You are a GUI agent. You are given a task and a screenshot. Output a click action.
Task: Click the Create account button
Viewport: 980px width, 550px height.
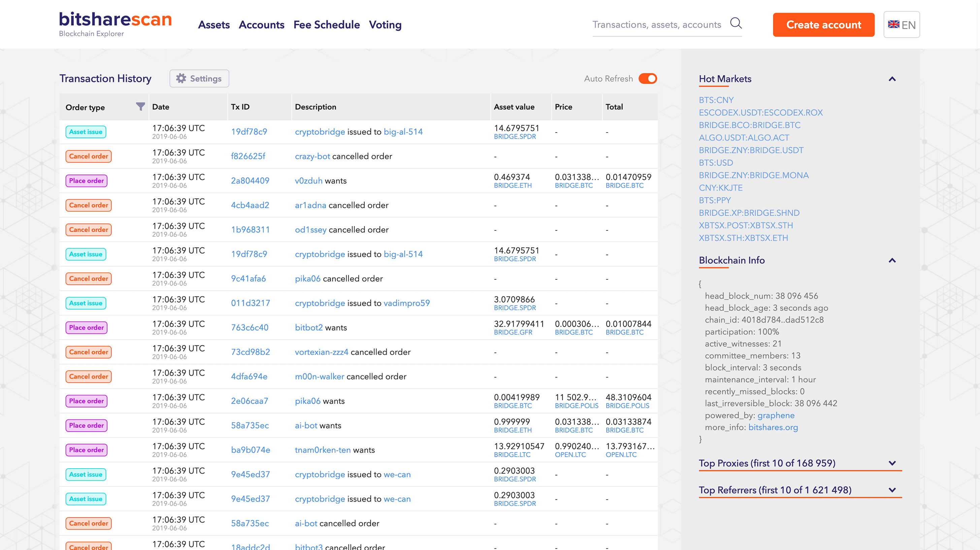coord(823,25)
